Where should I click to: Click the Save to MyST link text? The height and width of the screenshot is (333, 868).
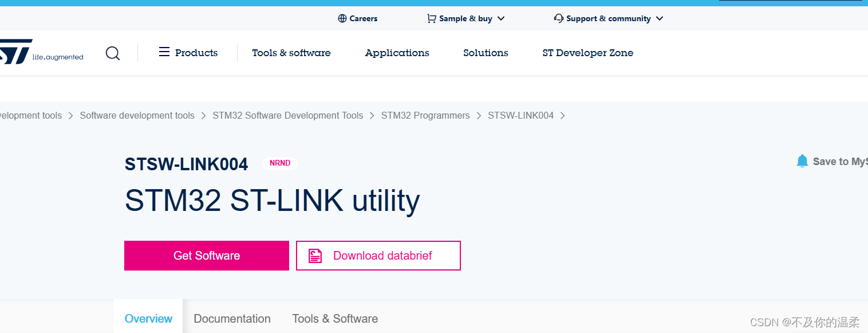(840, 162)
